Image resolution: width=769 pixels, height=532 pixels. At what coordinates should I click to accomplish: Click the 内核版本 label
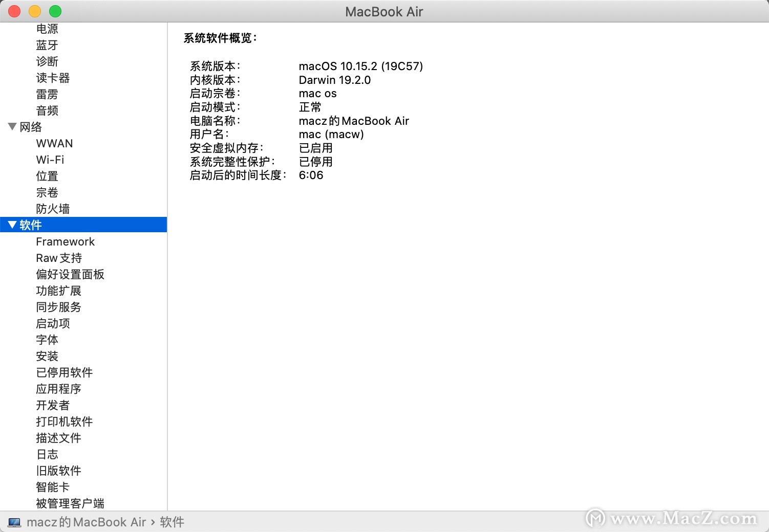pos(215,80)
